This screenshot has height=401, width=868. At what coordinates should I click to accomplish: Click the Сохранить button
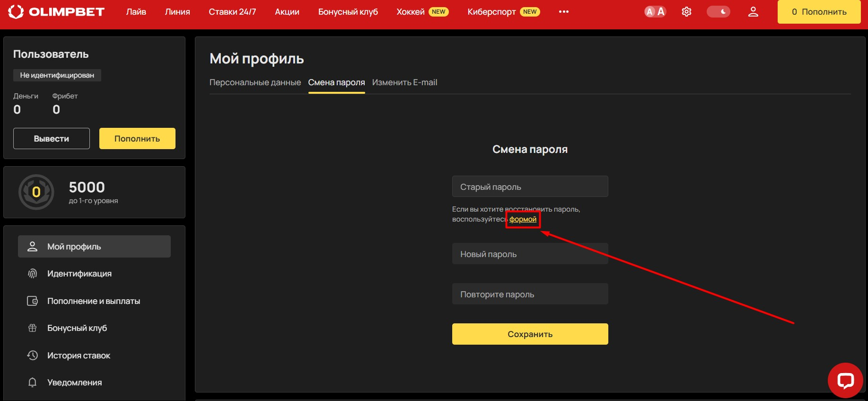[530, 334]
